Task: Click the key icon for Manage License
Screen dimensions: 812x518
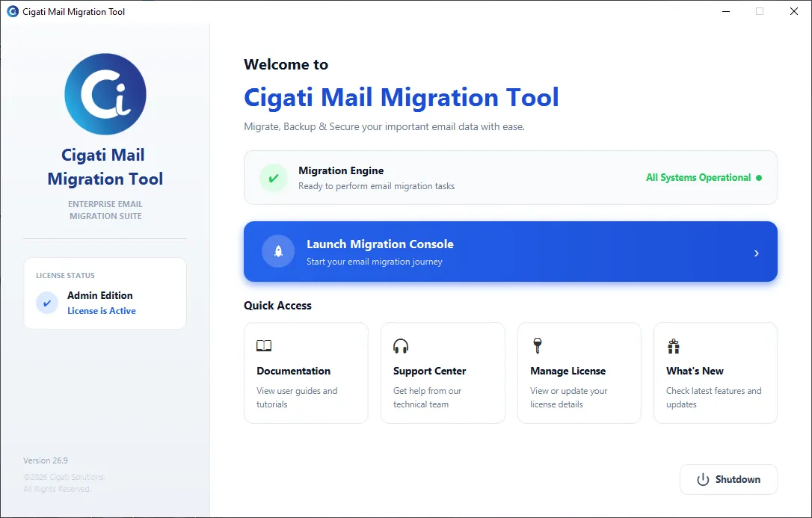Action: click(x=538, y=345)
